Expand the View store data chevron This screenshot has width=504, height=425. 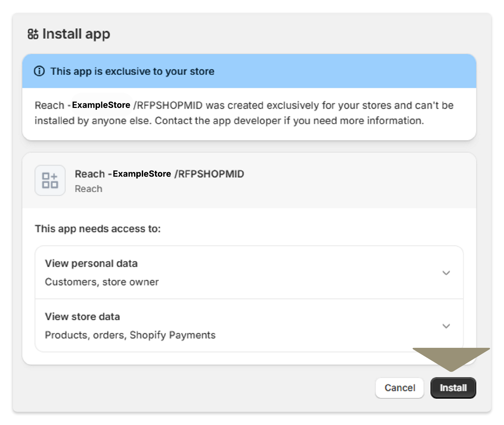pyautogui.click(x=446, y=326)
